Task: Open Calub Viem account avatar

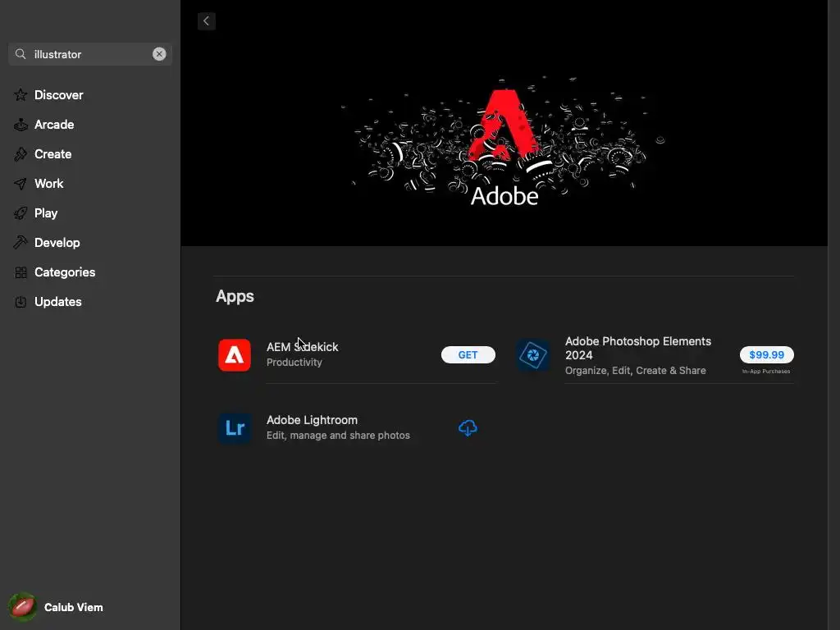Action: point(22,607)
